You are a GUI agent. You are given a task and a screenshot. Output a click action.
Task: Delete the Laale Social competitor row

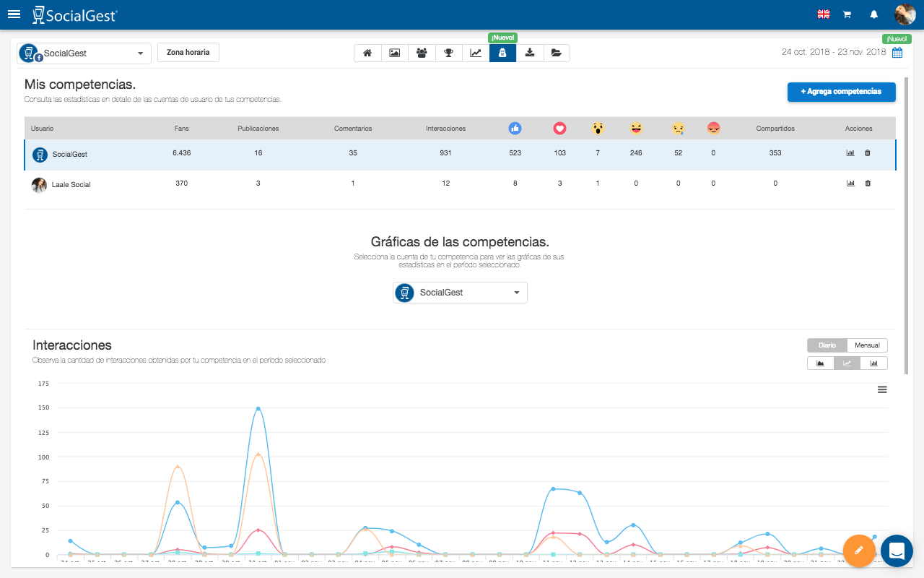coord(868,184)
